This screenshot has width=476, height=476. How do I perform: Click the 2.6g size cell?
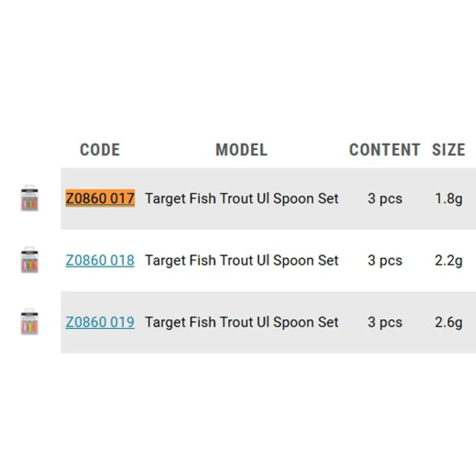pyautogui.click(x=449, y=323)
